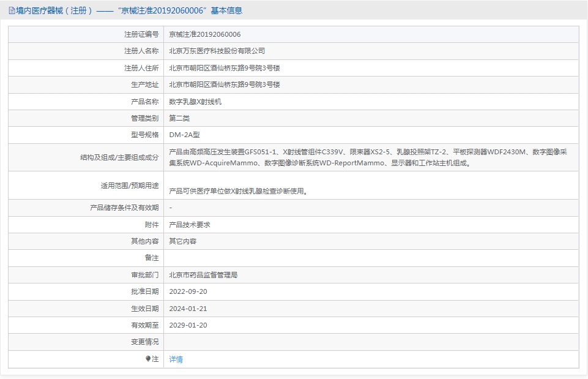Select approval date 2022-09-20

[x=188, y=291]
